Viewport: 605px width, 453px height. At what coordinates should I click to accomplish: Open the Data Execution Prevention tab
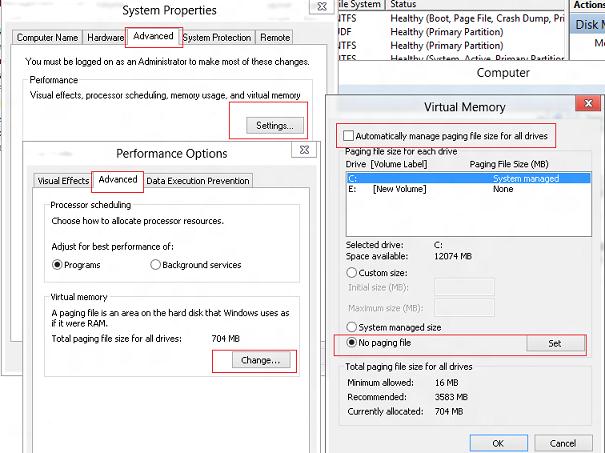click(198, 181)
